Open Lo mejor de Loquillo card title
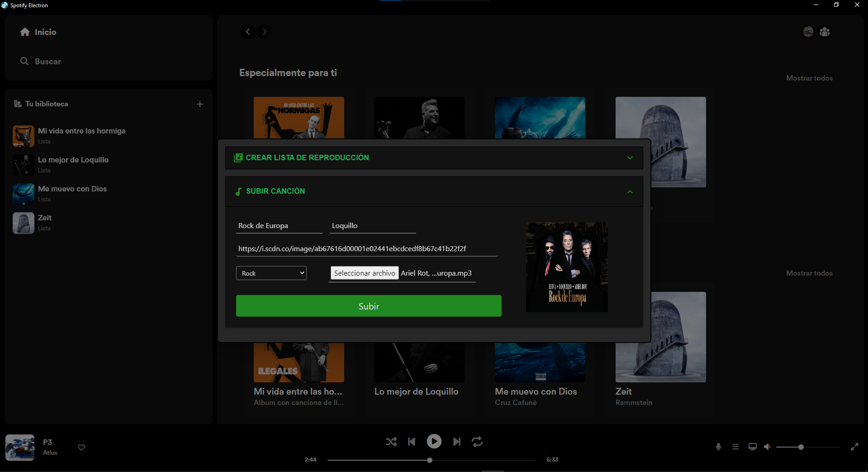 pyautogui.click(x=416, y=392)
